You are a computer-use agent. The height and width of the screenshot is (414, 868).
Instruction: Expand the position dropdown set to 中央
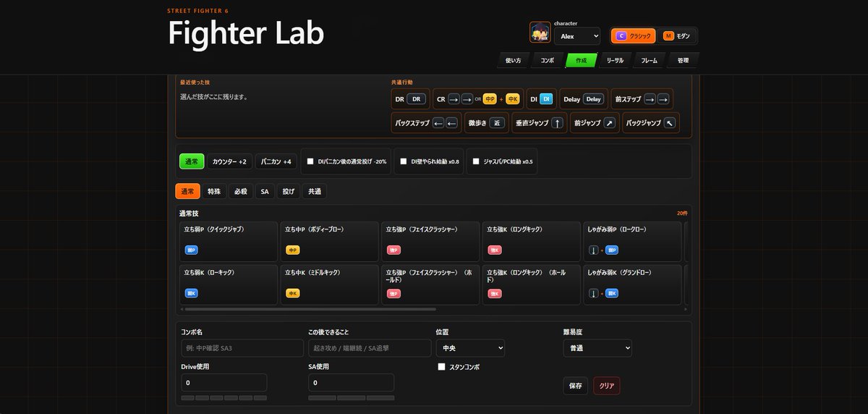pos(470,348)
